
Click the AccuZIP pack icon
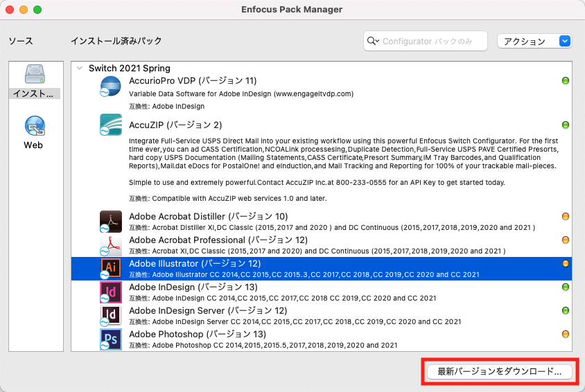[x=110, y=125]
